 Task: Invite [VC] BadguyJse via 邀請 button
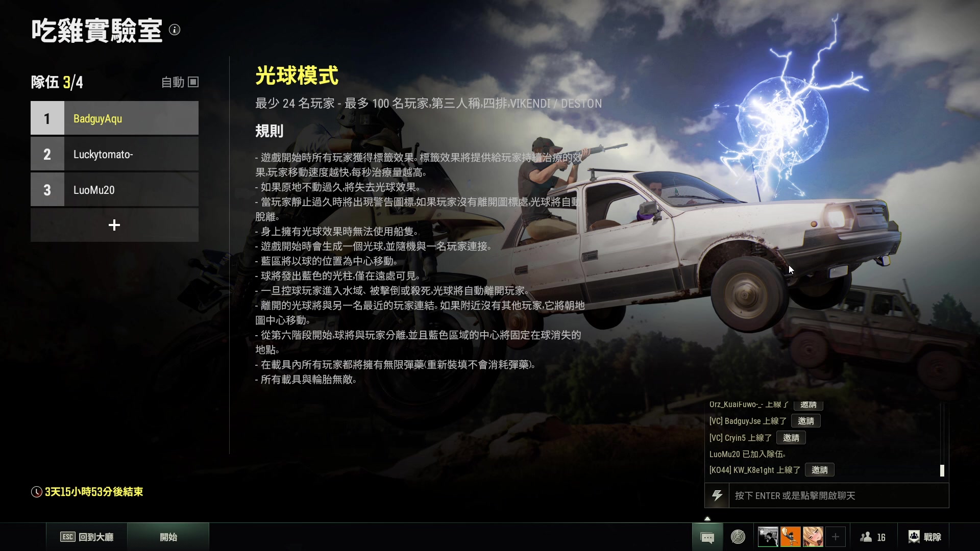coord(806,421)
